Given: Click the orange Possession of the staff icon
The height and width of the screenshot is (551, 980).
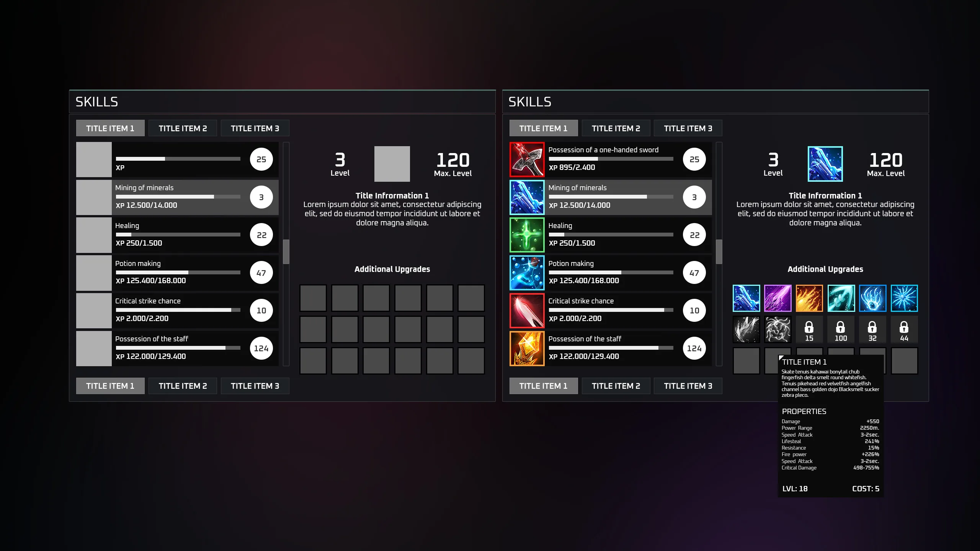Looking at the screenshot, I should 527,348.
